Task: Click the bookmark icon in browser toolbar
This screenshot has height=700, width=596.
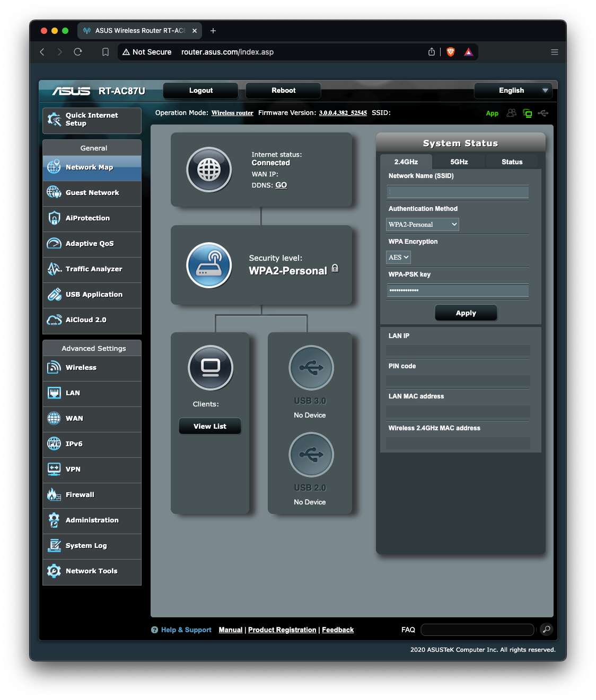Action: pos(106,52)
